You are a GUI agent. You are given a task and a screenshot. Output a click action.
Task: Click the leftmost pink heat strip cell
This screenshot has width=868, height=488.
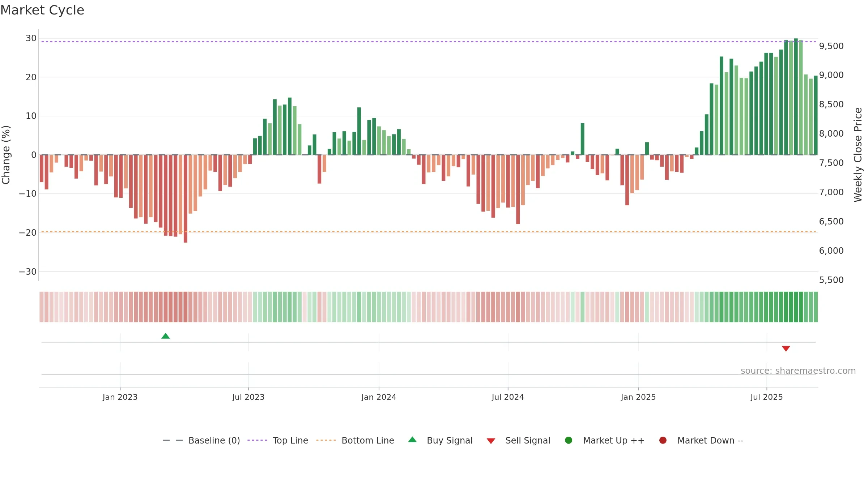coord(42,307)
